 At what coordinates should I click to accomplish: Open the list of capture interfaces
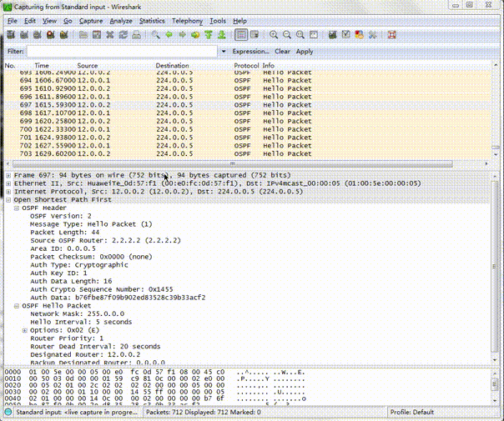click(11, 35)
